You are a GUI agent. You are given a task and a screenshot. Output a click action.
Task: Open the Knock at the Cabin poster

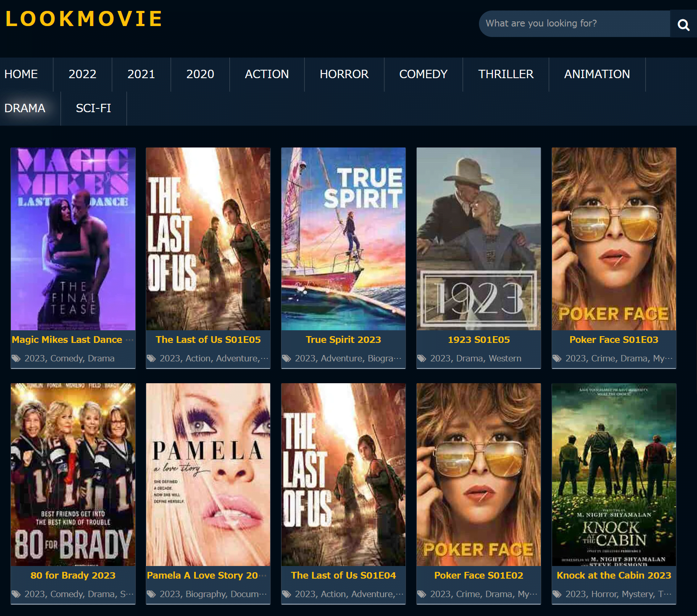[x=614, y=474]
